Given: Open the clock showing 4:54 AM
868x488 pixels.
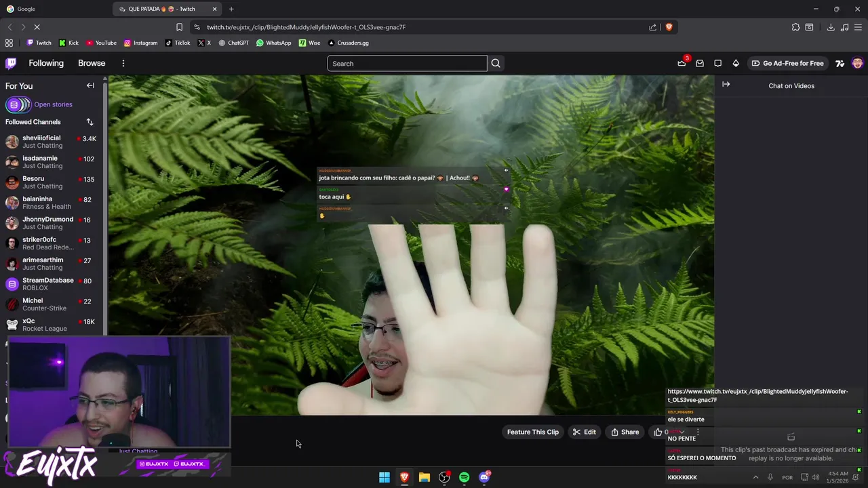Looking at the screenshot, I should click(x=838, y=477).
